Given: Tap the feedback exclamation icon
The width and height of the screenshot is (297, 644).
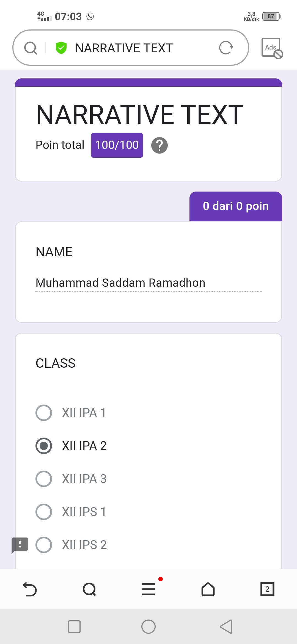Looking at the screenshot, I should coord(20,544).
